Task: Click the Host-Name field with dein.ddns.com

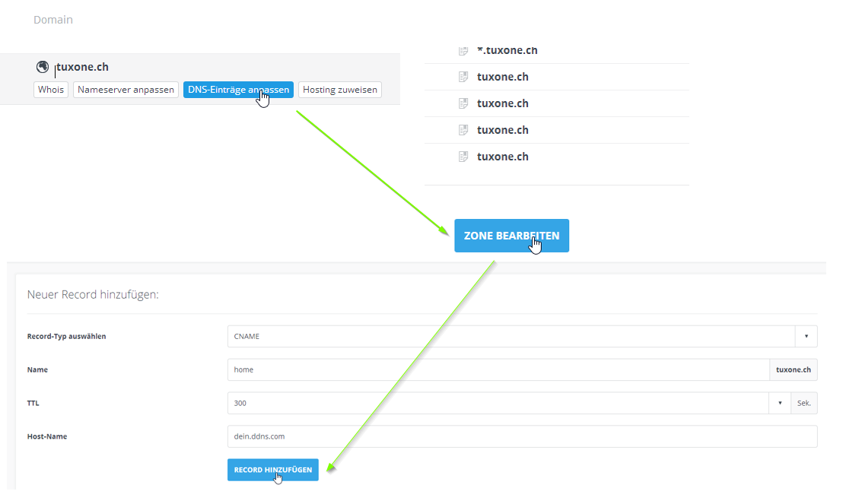Action: (522, 436)
